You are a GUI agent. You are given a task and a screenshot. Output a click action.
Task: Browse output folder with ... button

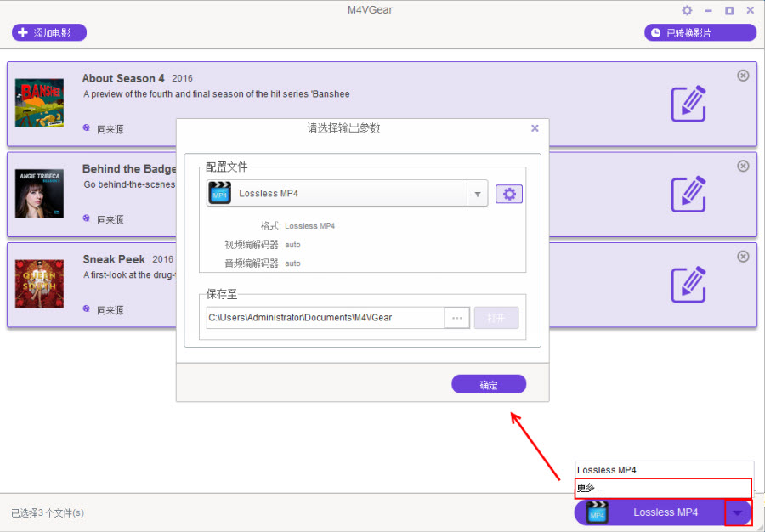point(457,318)
